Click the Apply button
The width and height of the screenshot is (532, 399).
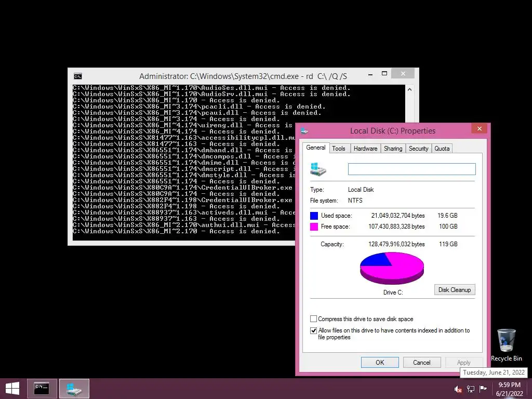(x=463, y=362)
